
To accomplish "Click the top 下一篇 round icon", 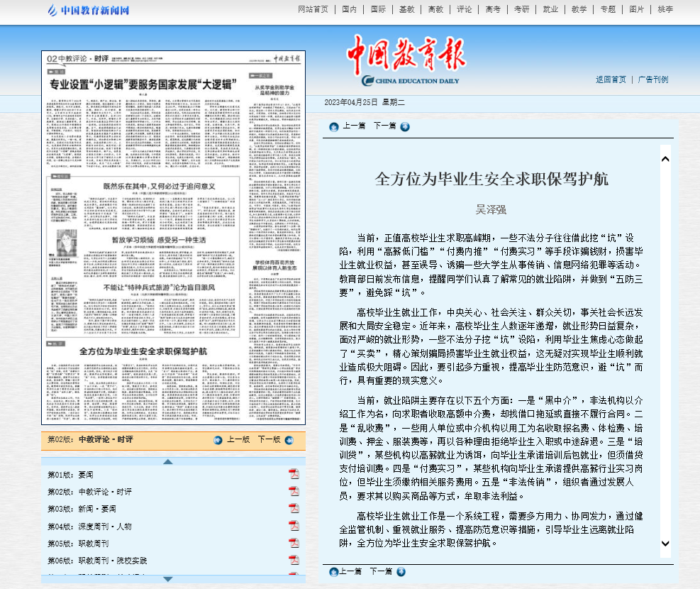I will click(404, 127).
